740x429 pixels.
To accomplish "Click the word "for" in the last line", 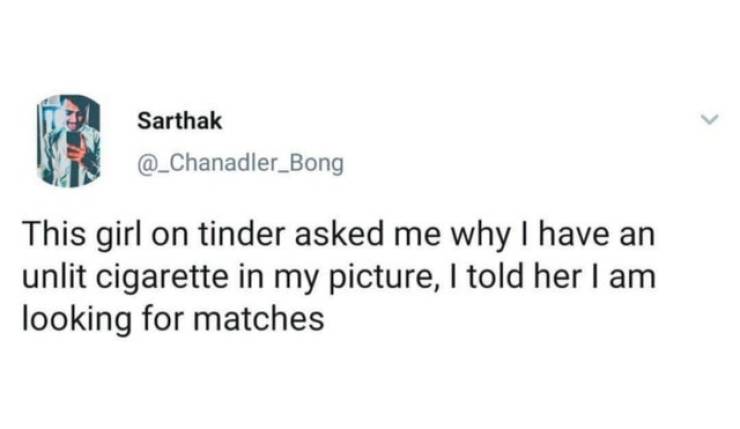I will click(x=158, y=318).
